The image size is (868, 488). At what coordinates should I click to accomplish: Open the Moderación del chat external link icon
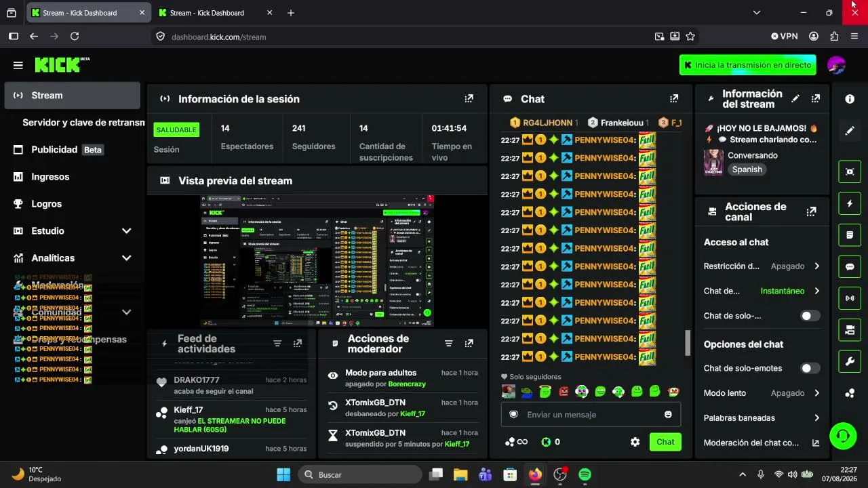(816, 443)
